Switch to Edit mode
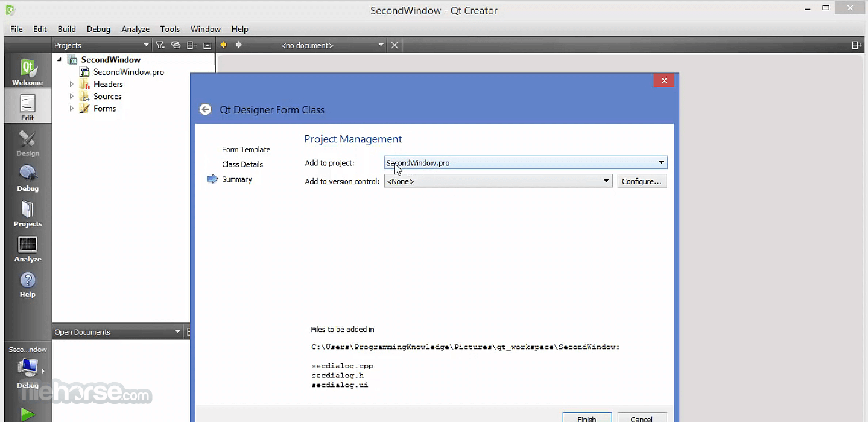868x422 pixels. (x=28, y=107)
